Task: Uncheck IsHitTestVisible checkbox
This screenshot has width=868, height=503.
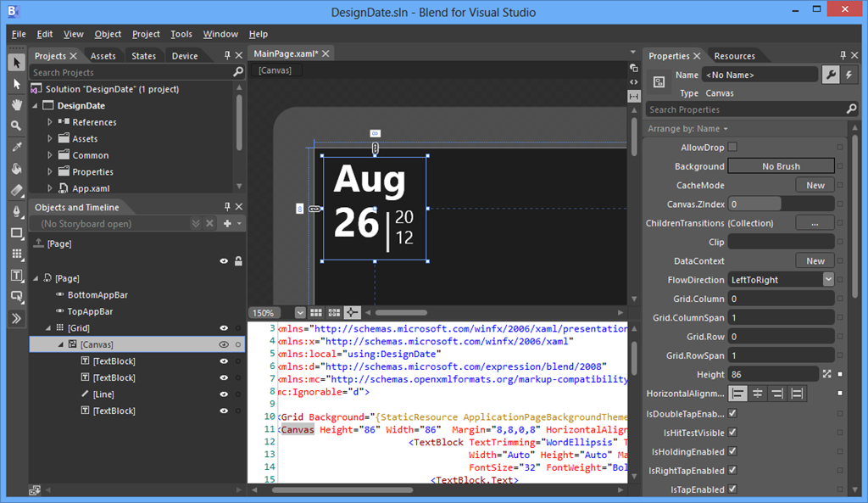Action: pyautogui.click(x=732, y=432)
